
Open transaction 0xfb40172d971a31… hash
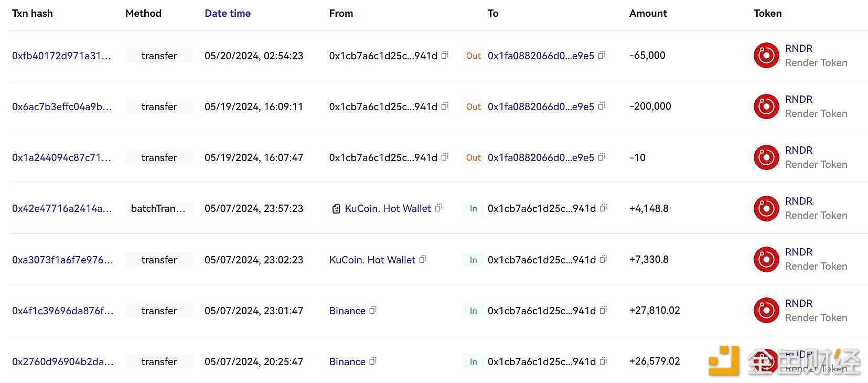coord(61,56)
